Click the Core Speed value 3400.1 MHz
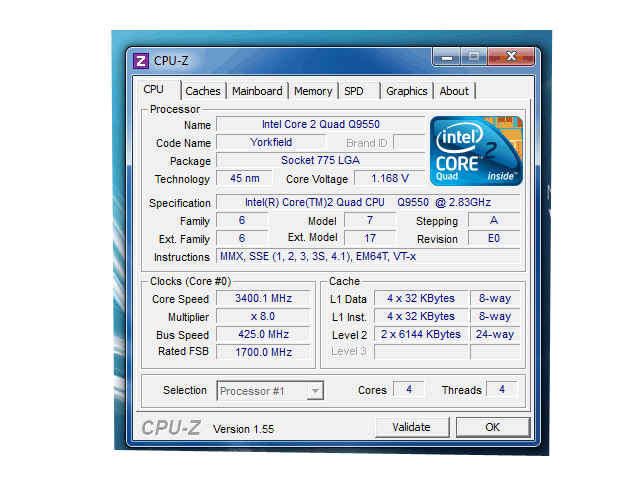Image resolution: width=640 pixels, height=480 pixels. click(263, 298)
